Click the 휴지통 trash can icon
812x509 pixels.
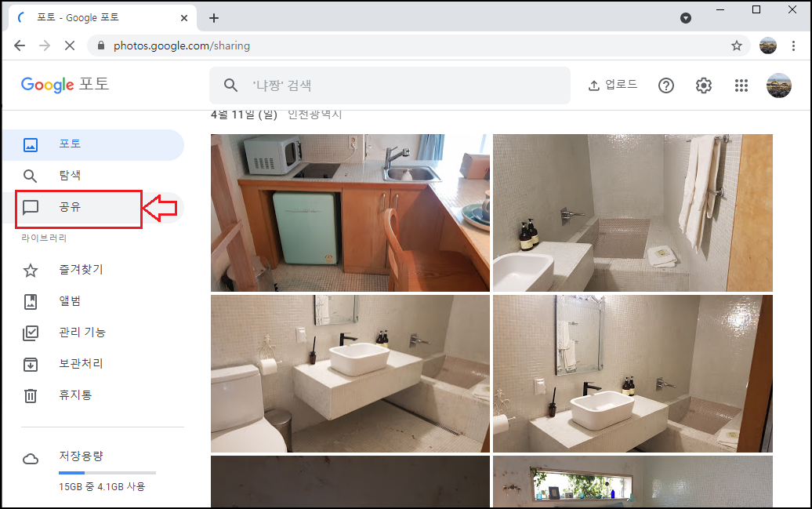pos(31,396)
